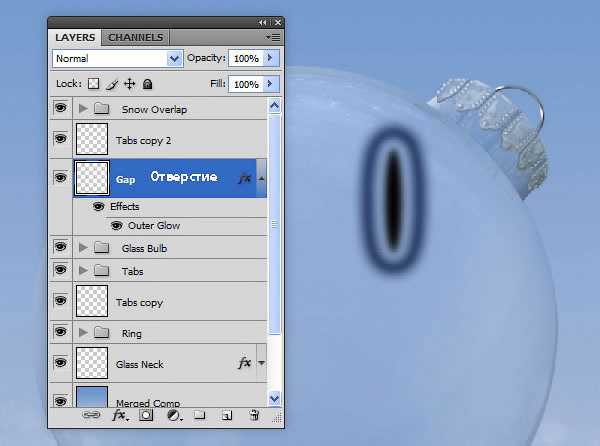Viewport: 600px width, 446px height.
Task: Open the Opacity slider arrow
Action: point(271,58)
